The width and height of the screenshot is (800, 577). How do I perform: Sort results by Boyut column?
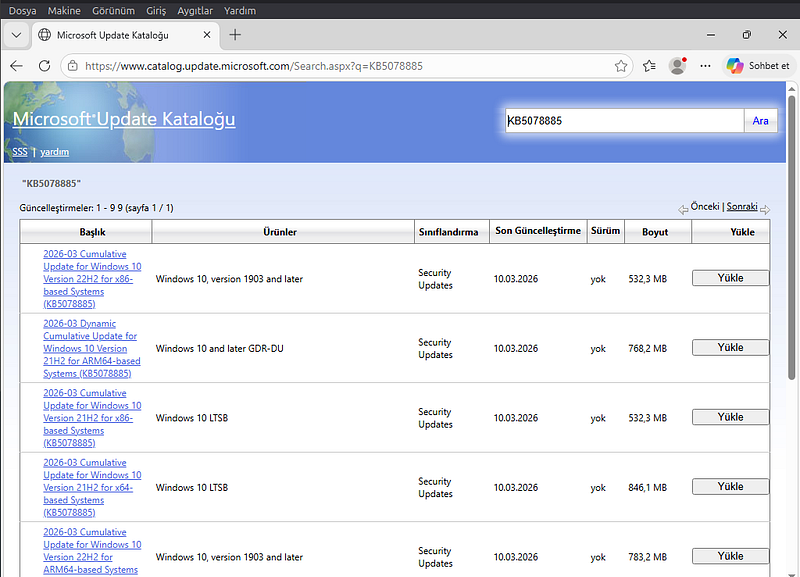tap(655, 232)
